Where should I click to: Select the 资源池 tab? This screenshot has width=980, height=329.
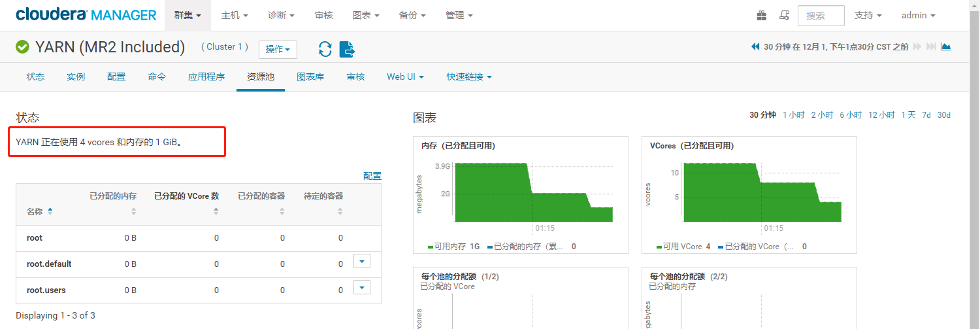pyautogui.click(x=261, y=77)
